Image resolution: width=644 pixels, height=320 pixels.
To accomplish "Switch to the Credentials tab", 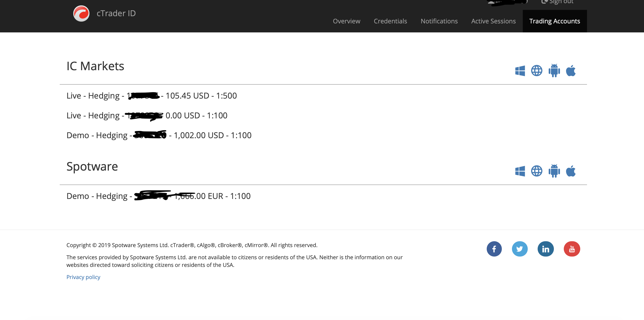I will click(390, 21).
